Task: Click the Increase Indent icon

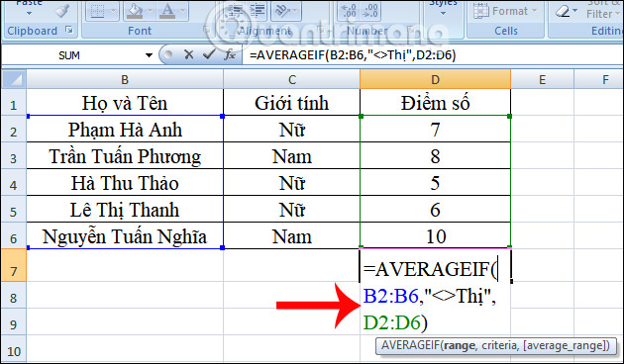Action: click(x=258, y=12)
